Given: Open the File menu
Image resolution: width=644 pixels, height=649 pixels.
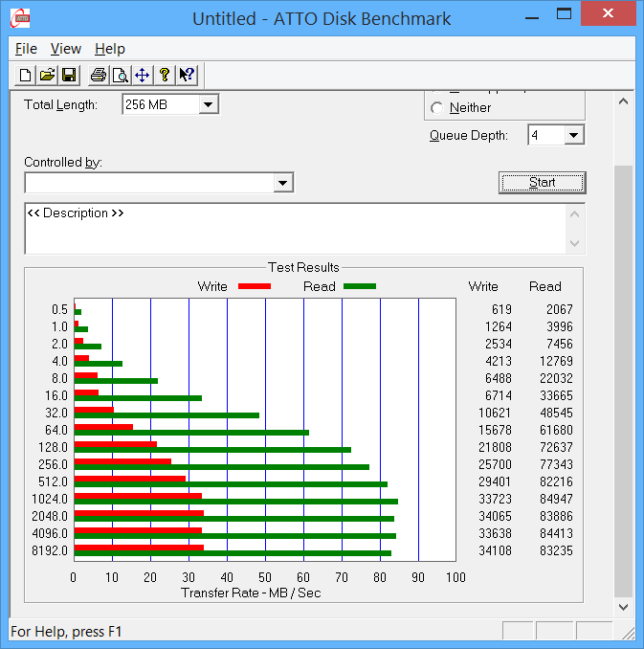Looking at the screenshot, I should pos(26,49).
